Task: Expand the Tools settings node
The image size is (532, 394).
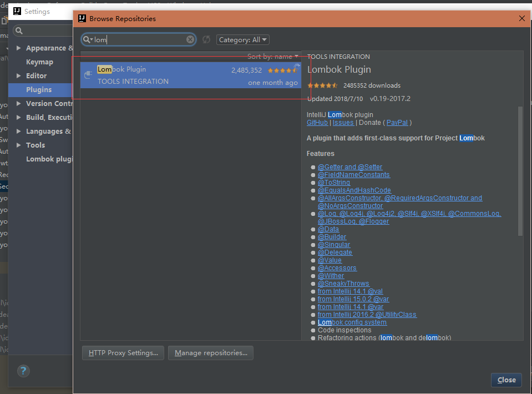Action: pos(19,145)
